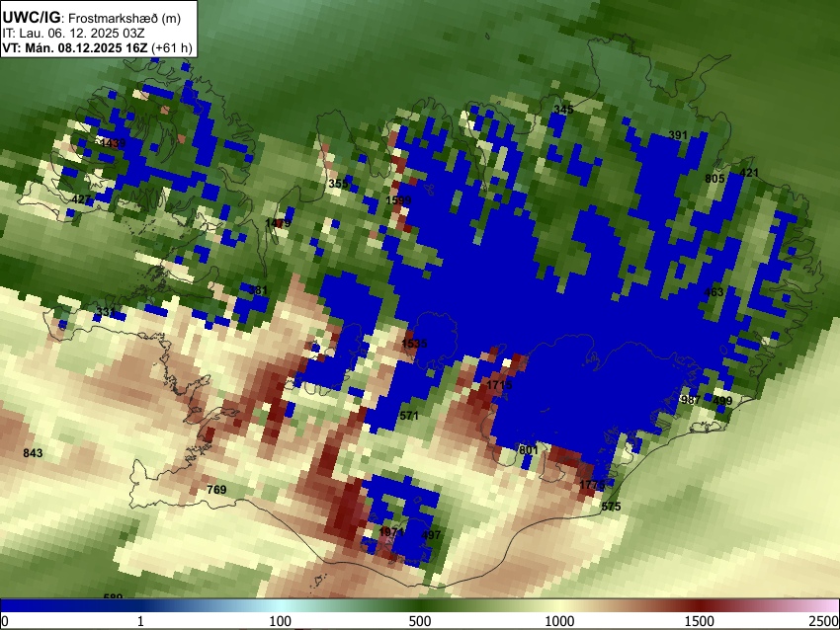Click the 500 label on the color scale

click(420, 621)
